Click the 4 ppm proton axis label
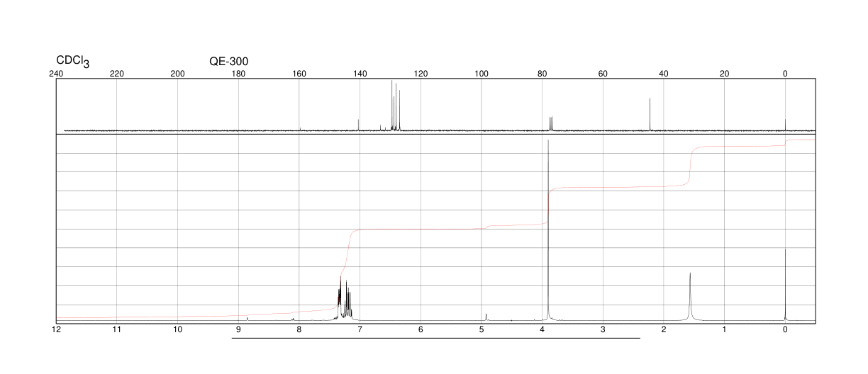 click(x=542, y=329)
